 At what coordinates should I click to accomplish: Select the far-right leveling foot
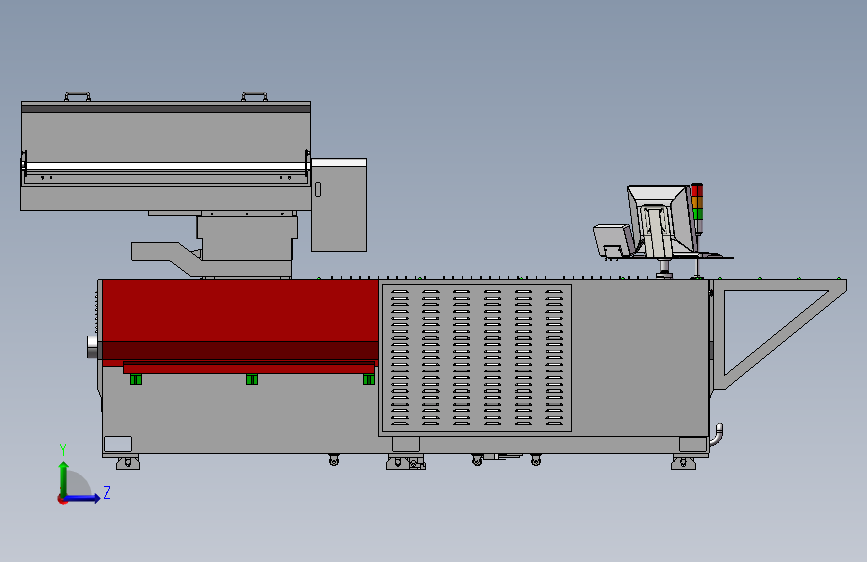[x=683, y=462]
